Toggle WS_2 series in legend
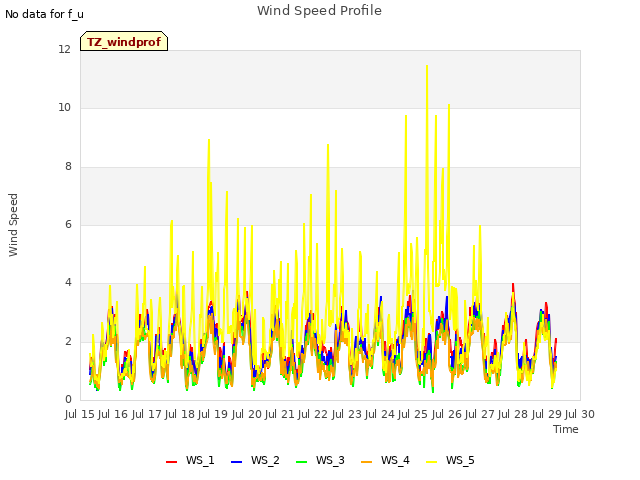Viewport: 640px width, 480px height. [255, 460]
